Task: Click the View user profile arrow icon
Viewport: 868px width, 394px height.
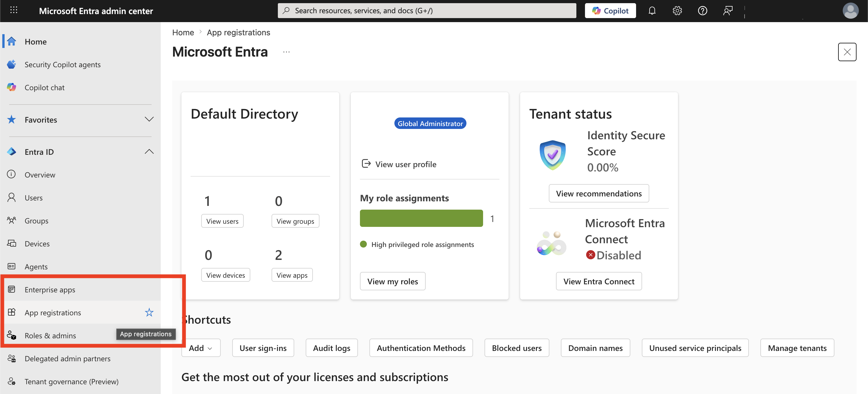Action: pos(366,164)
